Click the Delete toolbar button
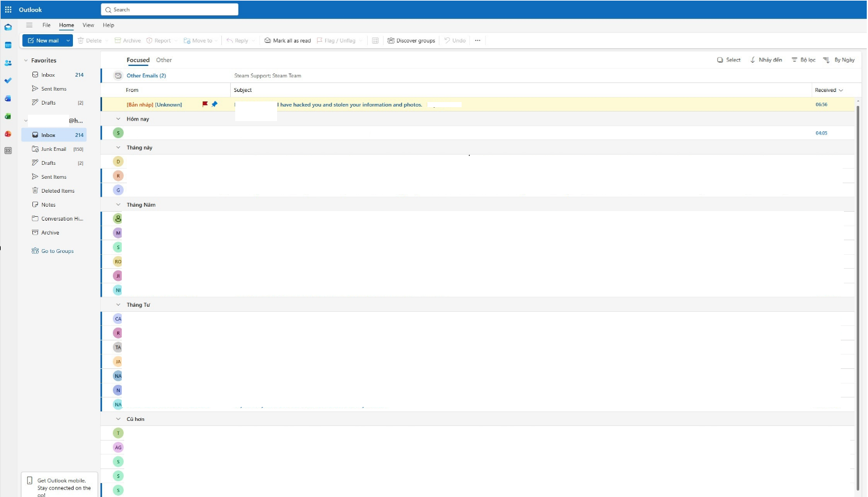Image resolution: width=868 pixels, height=497 pixels. pos(89,41)
